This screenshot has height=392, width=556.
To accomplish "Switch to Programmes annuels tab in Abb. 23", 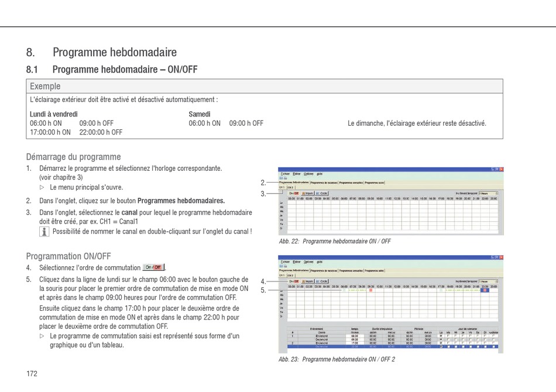I will (x=351, y=270).
